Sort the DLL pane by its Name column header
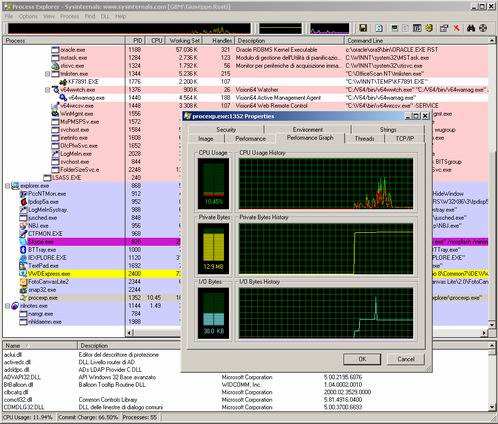The height and width of the screenshot is (424, 498). [40, 346]
